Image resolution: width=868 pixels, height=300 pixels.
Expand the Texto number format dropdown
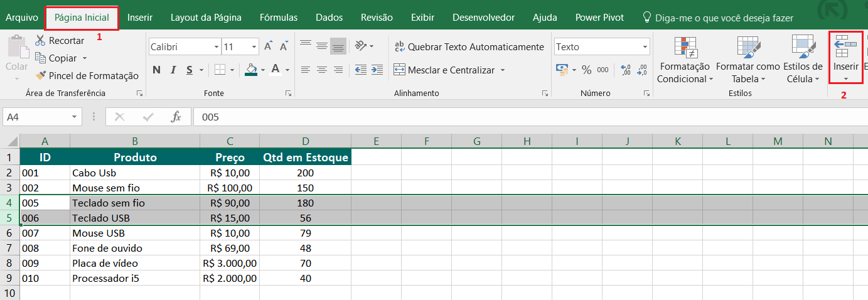coord(645,47)
